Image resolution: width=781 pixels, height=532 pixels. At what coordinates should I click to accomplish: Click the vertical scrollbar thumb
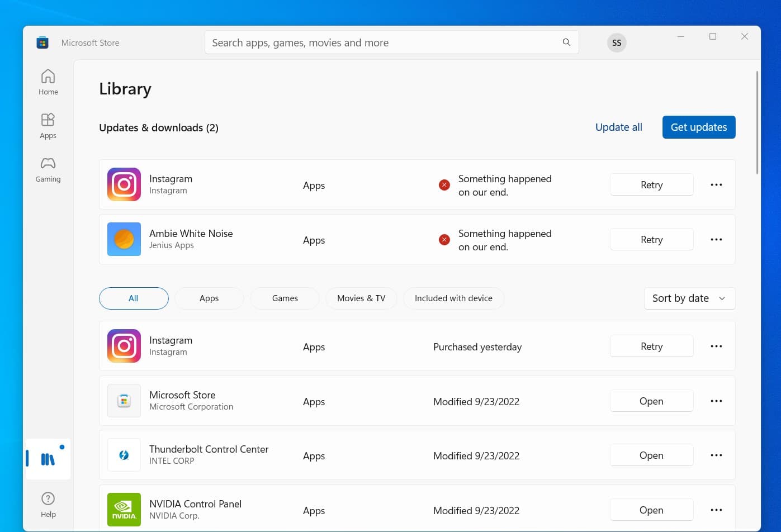(758, 122)
